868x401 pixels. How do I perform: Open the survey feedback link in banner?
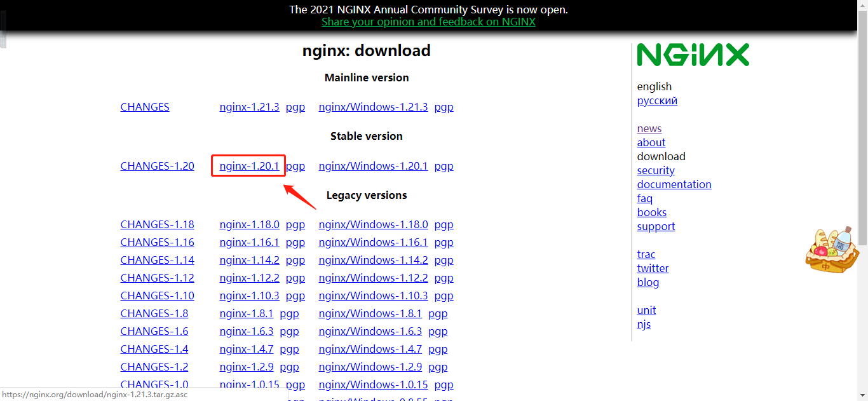(428, 22)
